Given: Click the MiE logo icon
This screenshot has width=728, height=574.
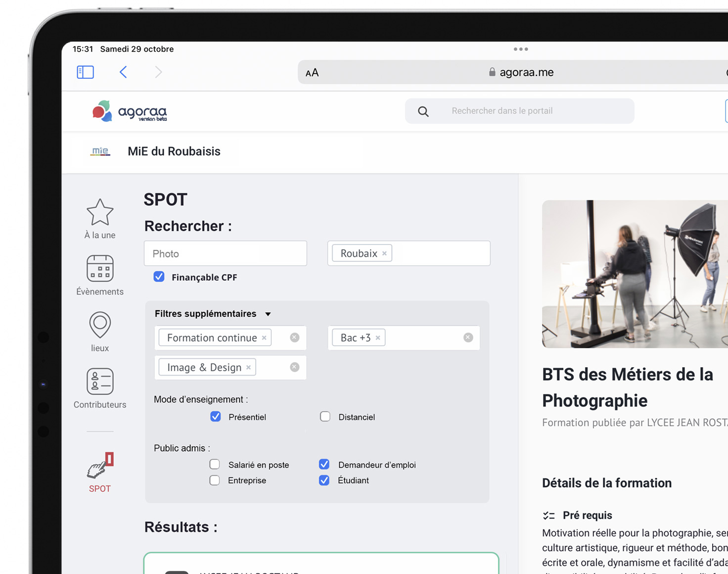Looking at the screenshot, I should (100, 151).
